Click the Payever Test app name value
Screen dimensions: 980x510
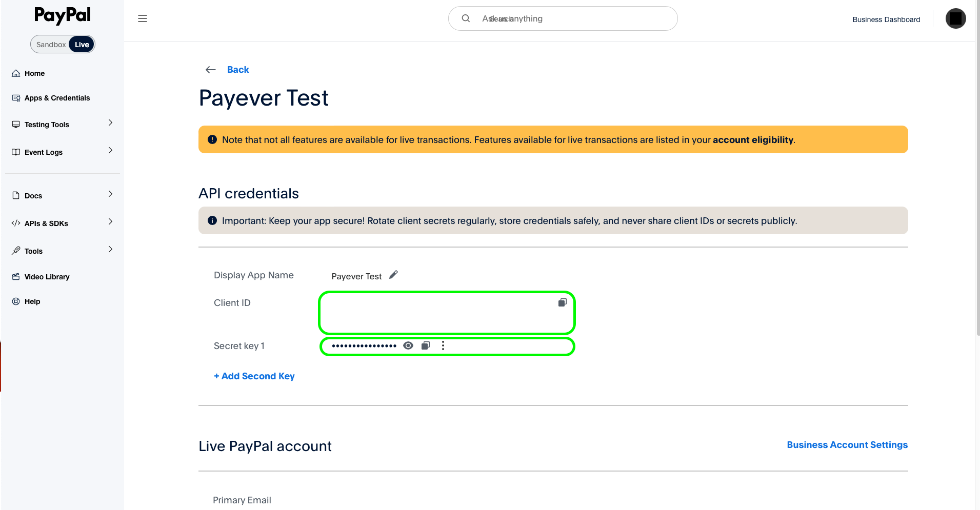[356, 276]
